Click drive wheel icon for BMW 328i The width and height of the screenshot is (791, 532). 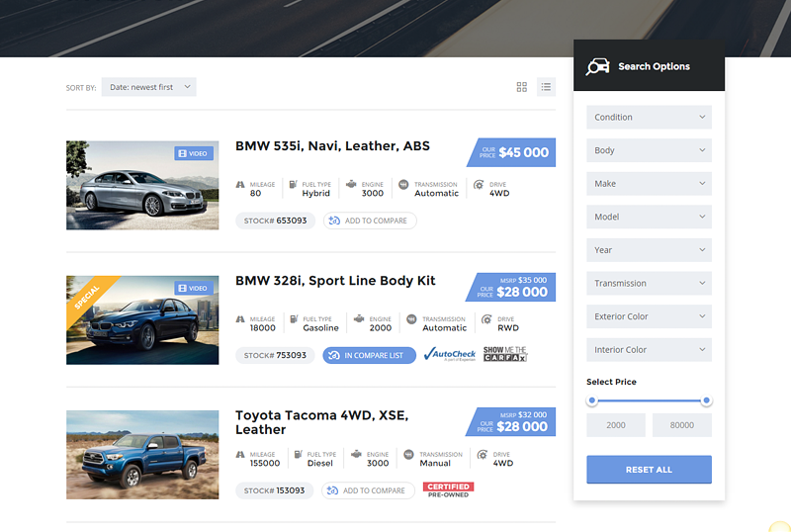point(486,319)
